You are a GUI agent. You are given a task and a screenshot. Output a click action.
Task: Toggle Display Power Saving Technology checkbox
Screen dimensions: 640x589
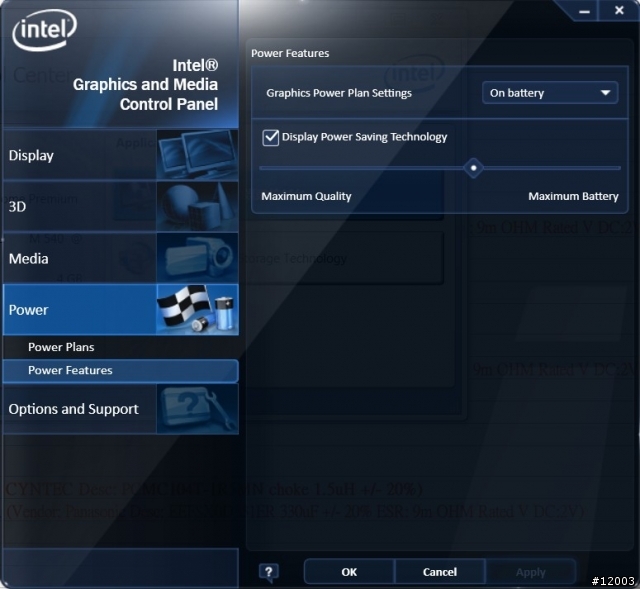[271, 138]
